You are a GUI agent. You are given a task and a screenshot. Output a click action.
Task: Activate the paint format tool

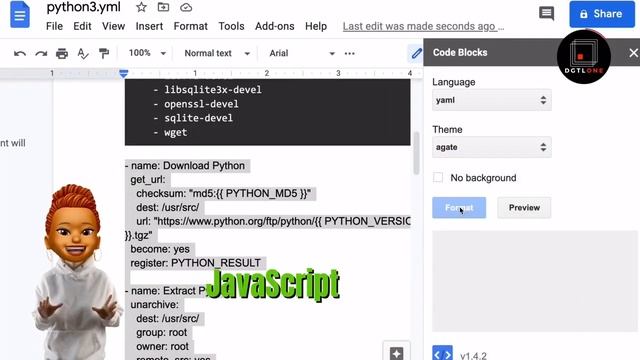pos(104,53)
